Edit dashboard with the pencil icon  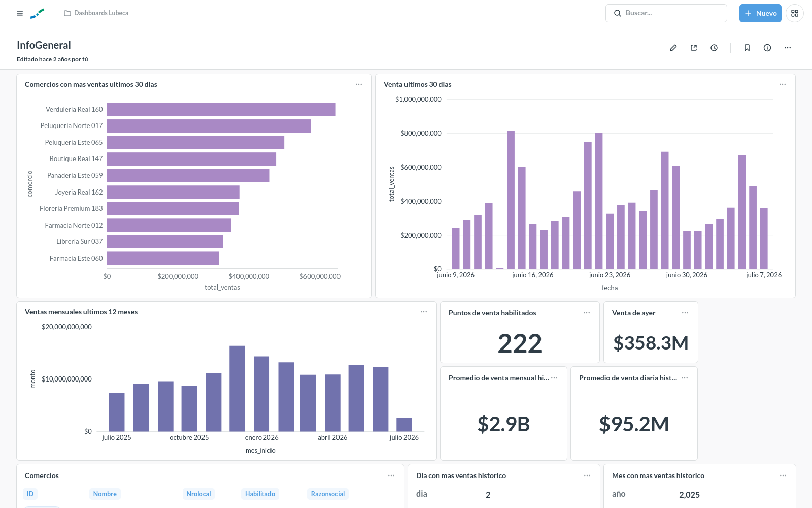coord(673,48)
